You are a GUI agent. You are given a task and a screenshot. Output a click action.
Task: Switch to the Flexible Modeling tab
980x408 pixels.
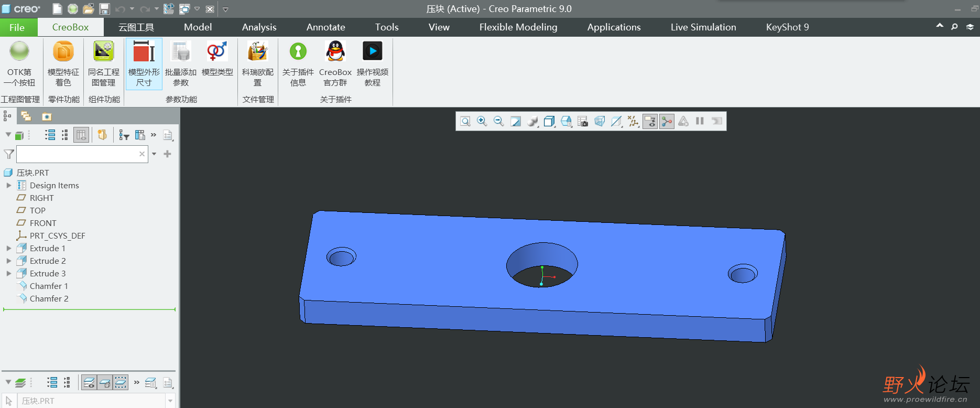[x=518, y=27]
